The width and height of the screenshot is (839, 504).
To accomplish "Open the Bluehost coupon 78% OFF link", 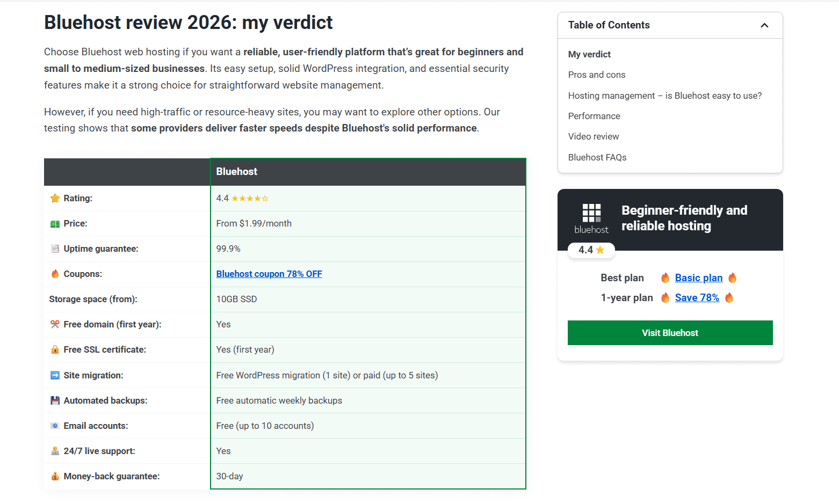I will point(269,274).
